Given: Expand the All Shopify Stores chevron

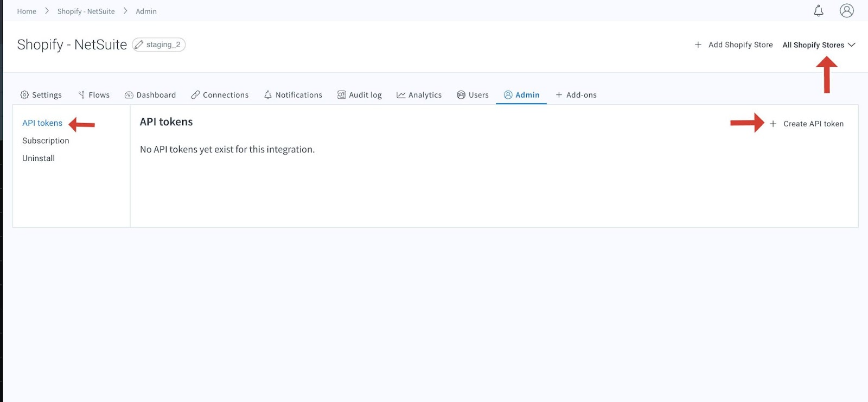Looking at the screenshot, I should 852,44.
